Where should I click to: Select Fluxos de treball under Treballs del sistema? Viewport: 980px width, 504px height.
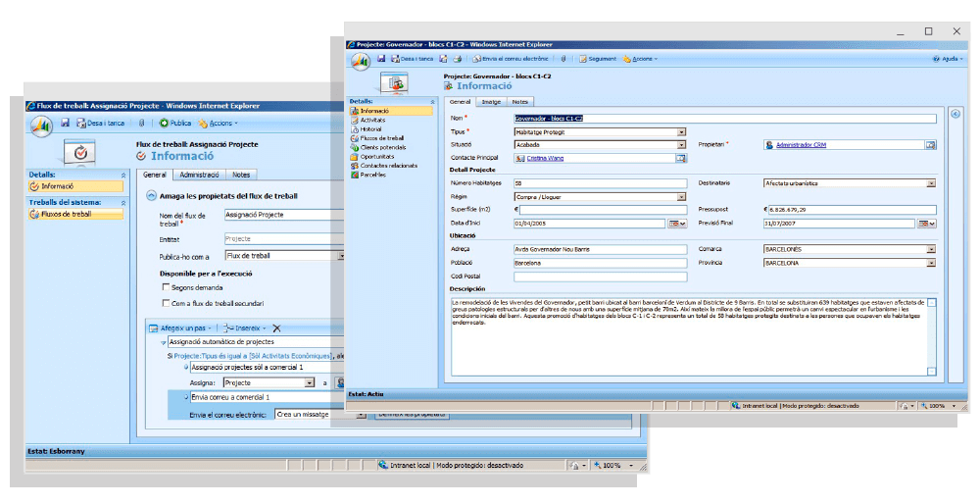[75, 214]
